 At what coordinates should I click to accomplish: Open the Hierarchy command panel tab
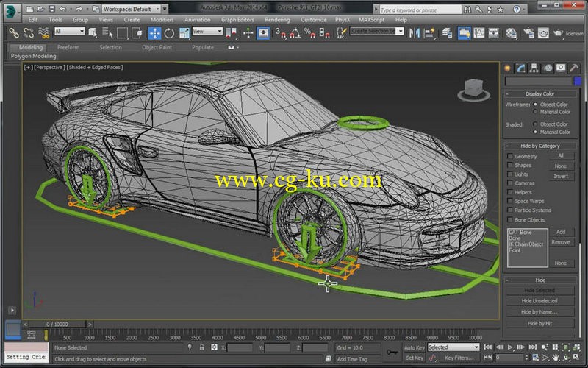(534, 68)
